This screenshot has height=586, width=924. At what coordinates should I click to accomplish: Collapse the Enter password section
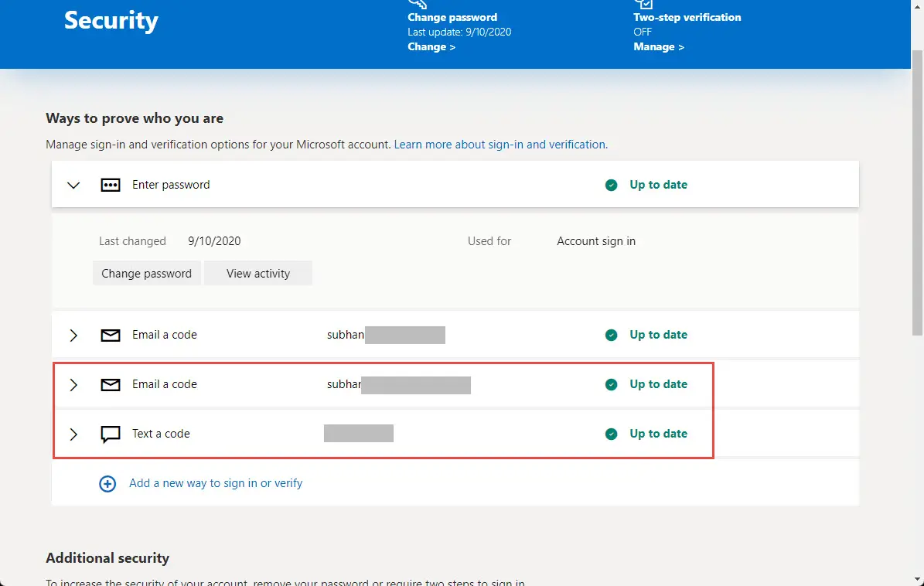tap(73, 185)
